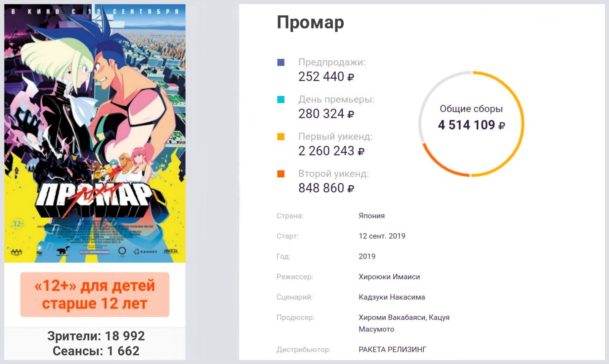The width and height of the screenshot is (609, 364).
Task: Click director name Хироюки Имаиси
Action: pos(389,277)
